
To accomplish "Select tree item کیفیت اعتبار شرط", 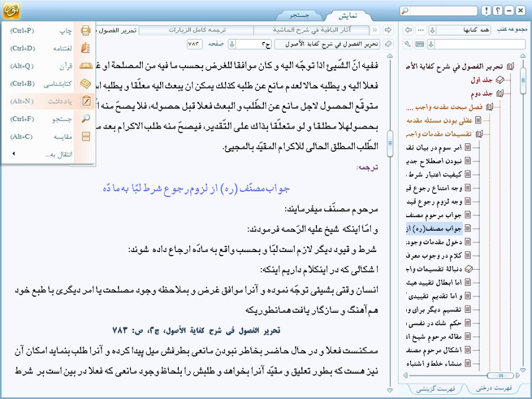I will click(435, 174).
